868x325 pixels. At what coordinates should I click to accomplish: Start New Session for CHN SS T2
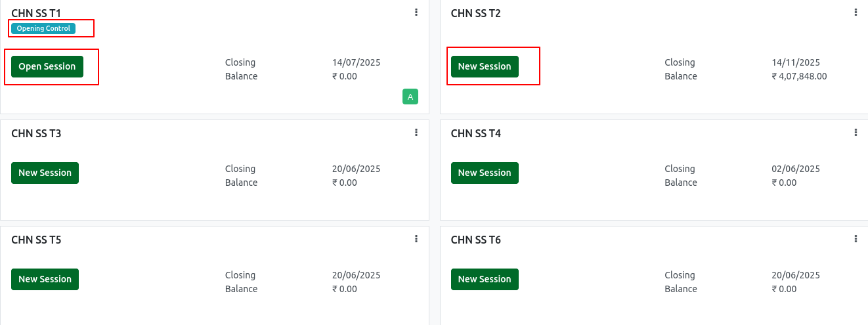click(x=485, y=66)
